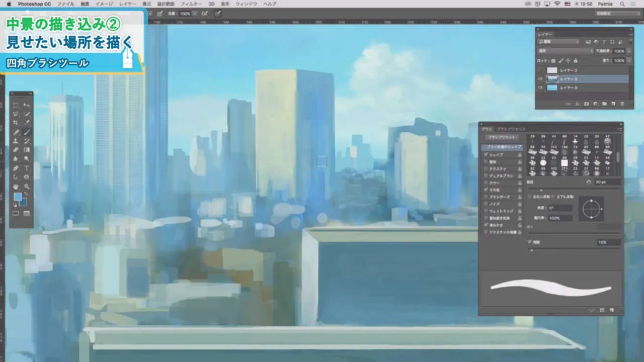Click the ブラシプリセット button in brush panel

coord(501,137)
